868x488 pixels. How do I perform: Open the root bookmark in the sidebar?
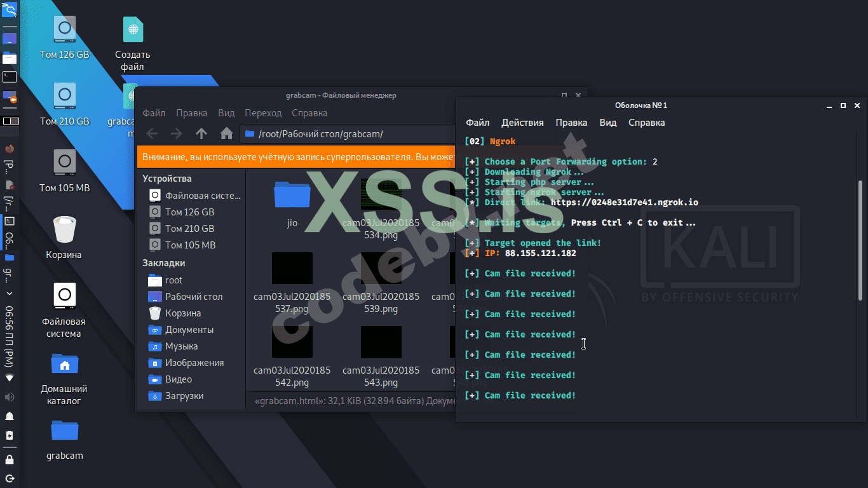point(166,280)
